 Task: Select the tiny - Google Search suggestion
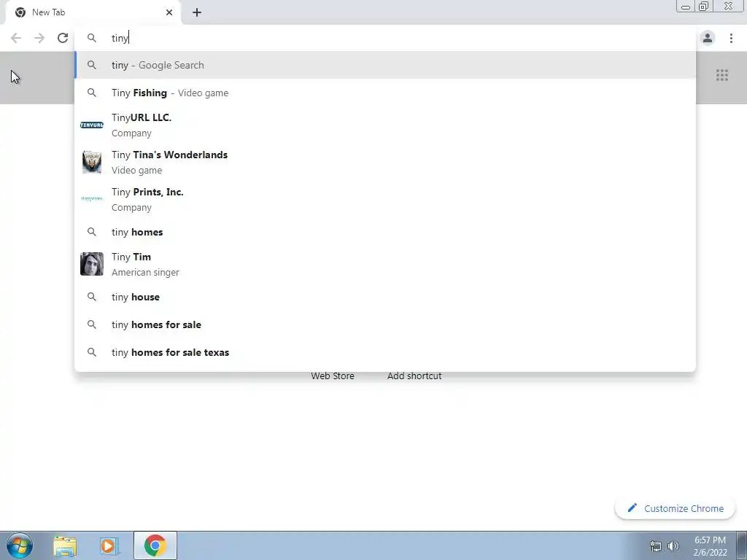point(385,65)
